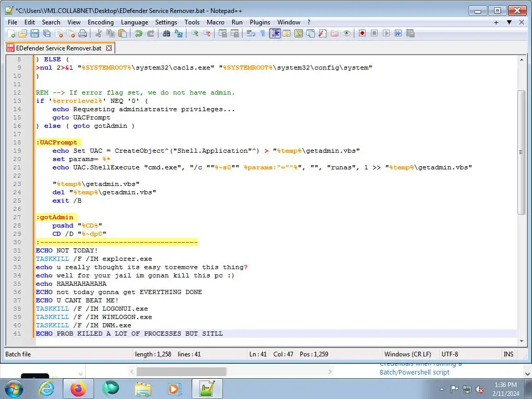The height and width of the screenshot is (399, 532).
Task: Click the Cut scissors icon
Action: tap(99, 33)
